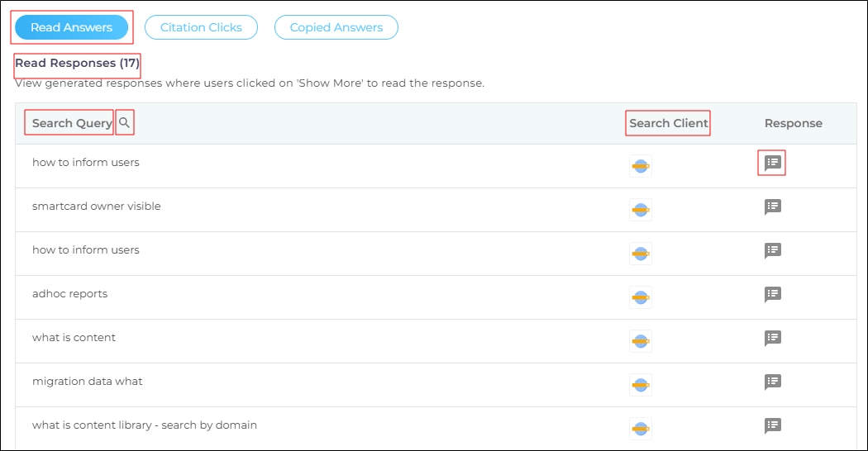Show response for 'what is content' query
This screenshot has height=451, width=868.
[772, 338]
